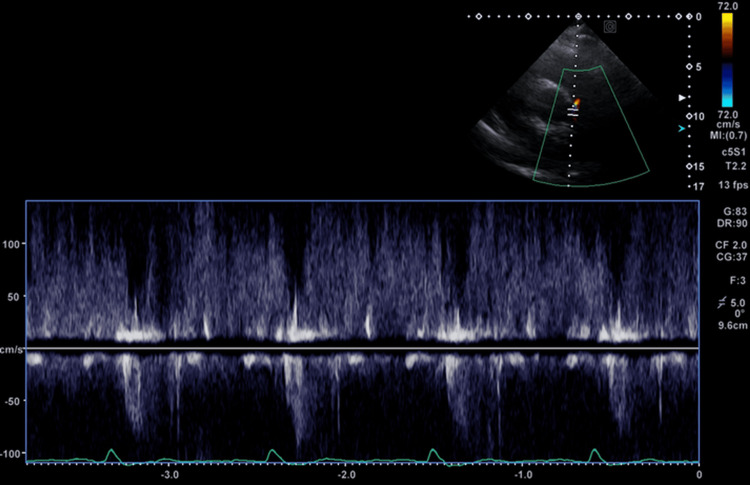750x485 pixels.
Task: Click the -3.0 time axis label
Action: click(169, 475)
